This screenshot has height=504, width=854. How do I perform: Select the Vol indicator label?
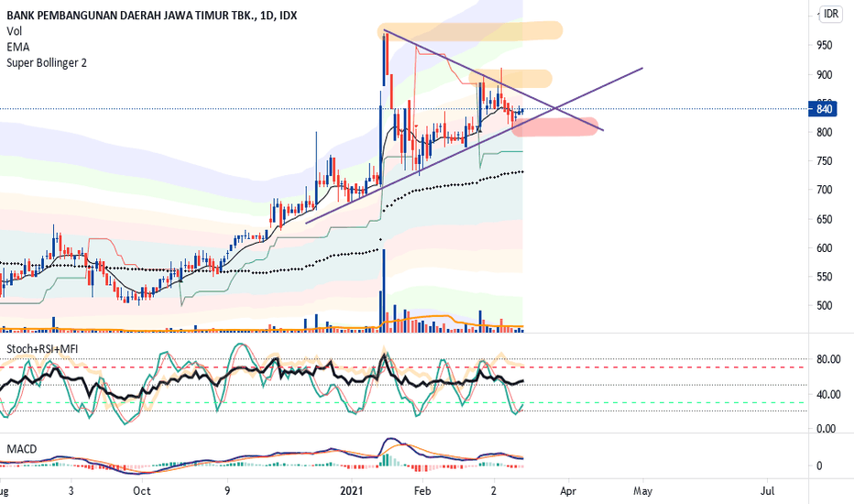(x=14, y=31)
